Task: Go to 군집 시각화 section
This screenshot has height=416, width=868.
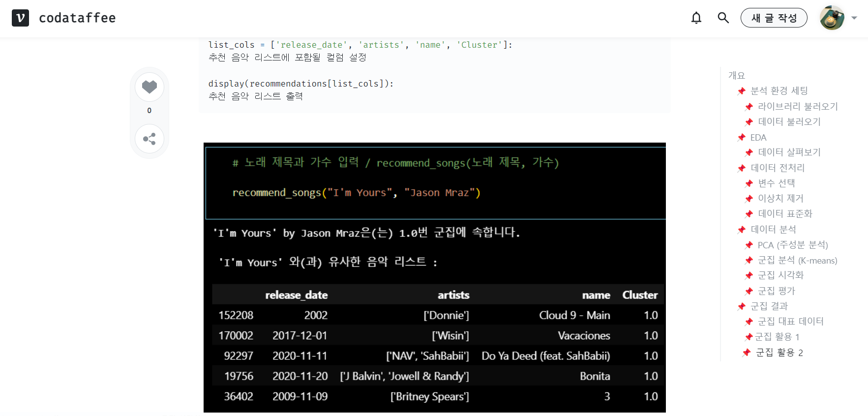Action: click(780, 275)
